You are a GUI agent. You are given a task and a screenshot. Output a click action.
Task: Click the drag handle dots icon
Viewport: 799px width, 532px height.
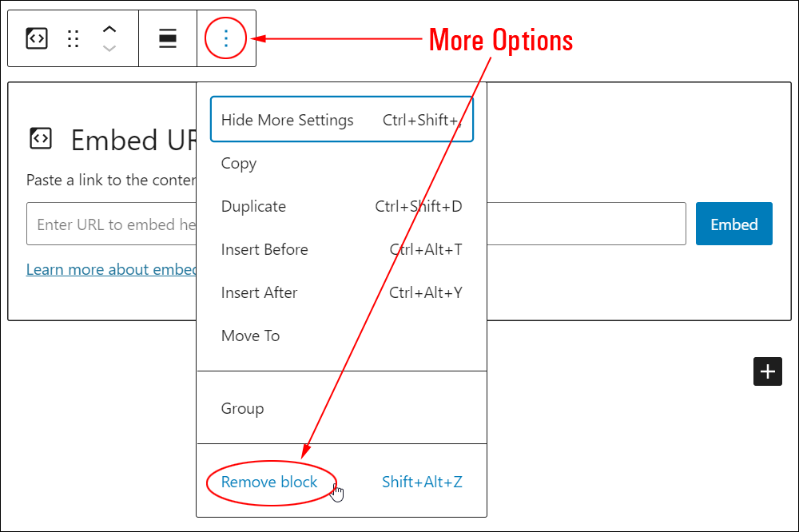tap(73, 38)
